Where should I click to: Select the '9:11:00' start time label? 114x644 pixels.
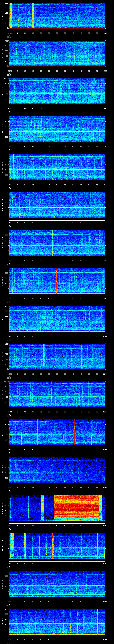(9, 412)
